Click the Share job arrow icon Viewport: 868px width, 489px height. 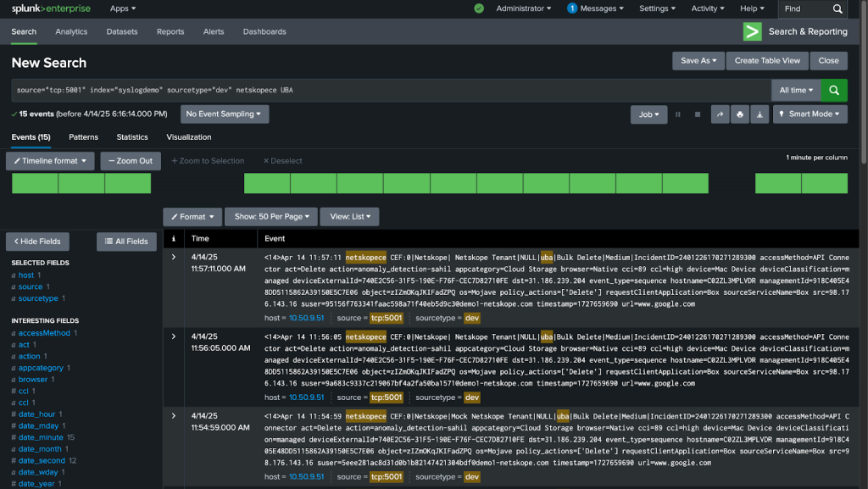[x=720, y=114]
